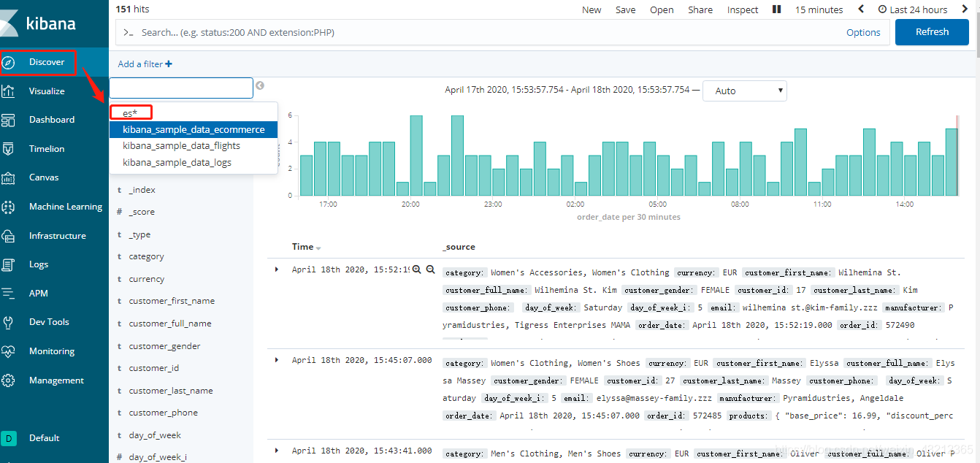Open query bar Options
Viewport: 980px width, 463px height.
pyautogui.click(x=863, y=32)
